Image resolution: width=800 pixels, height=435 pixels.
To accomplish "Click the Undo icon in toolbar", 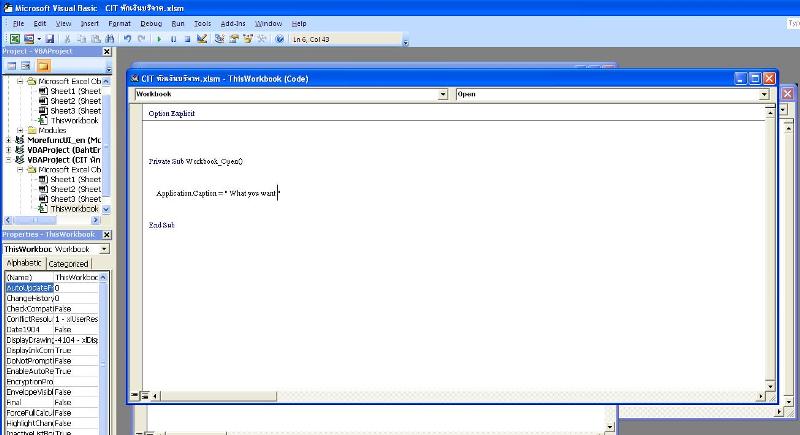I will (x=128, y=39).
